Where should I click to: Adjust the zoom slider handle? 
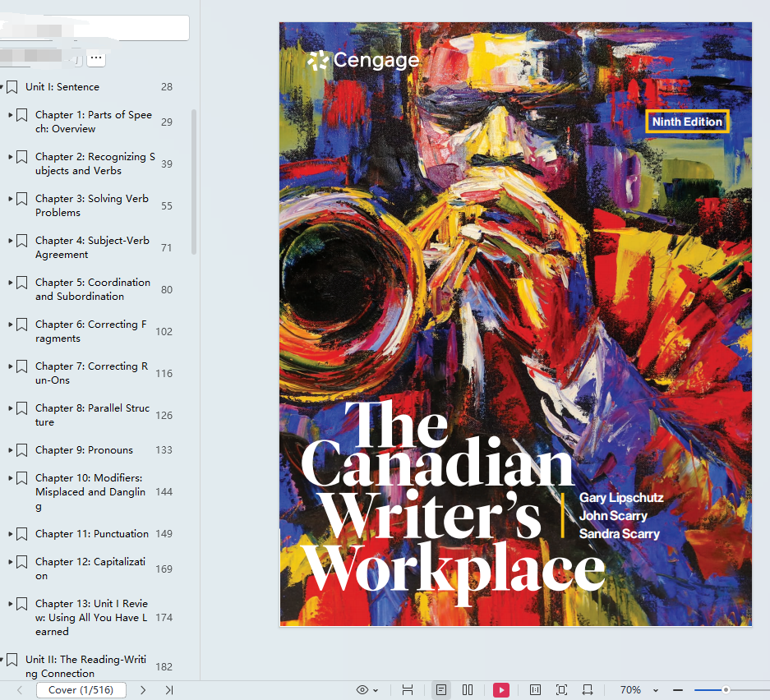726,689
